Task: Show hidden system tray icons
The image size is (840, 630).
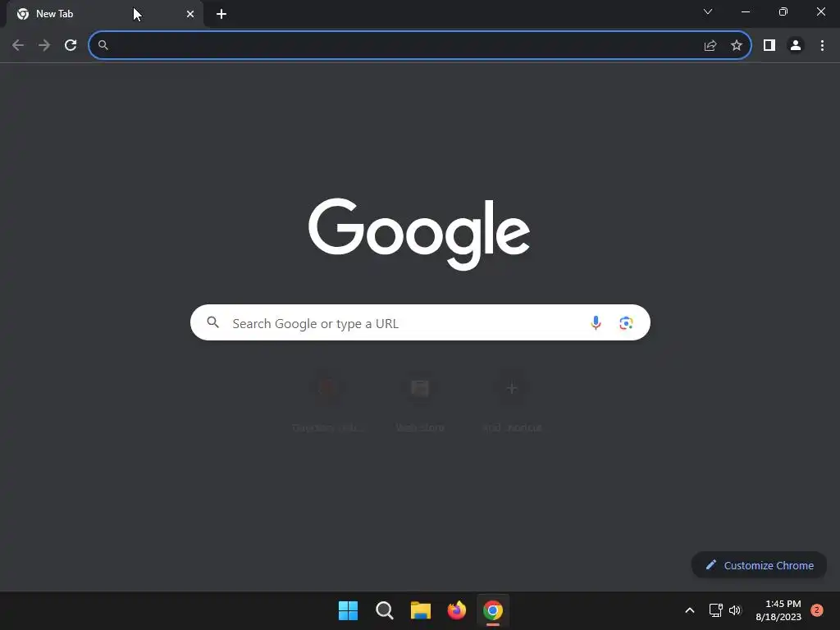Action: pos(690,610)
